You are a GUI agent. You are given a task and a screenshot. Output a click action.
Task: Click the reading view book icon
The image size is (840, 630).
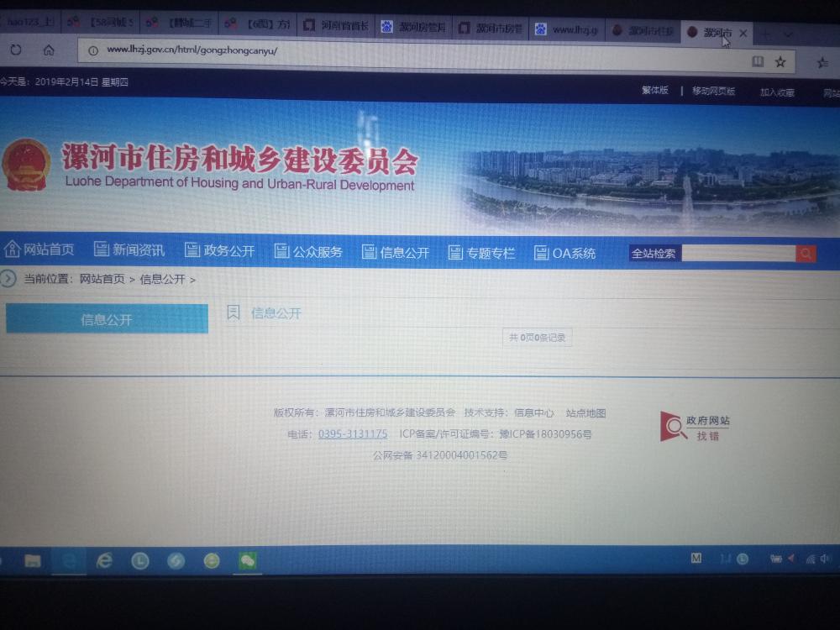click(758, 61)
